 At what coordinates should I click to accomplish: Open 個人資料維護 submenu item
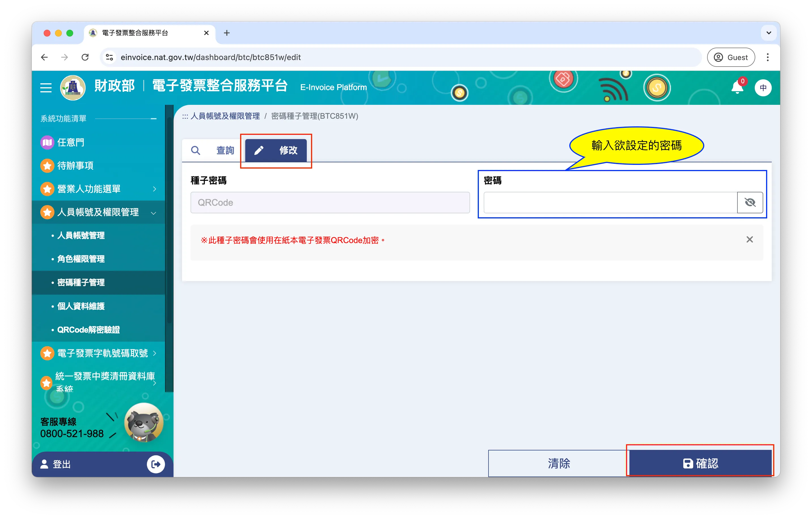pyautogui.click(x=81, y=306)
